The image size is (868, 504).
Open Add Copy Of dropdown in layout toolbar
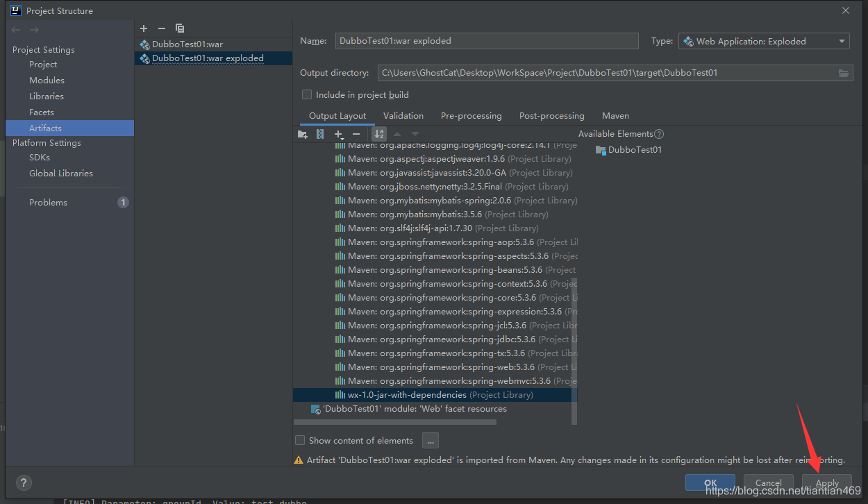point(339,134)
